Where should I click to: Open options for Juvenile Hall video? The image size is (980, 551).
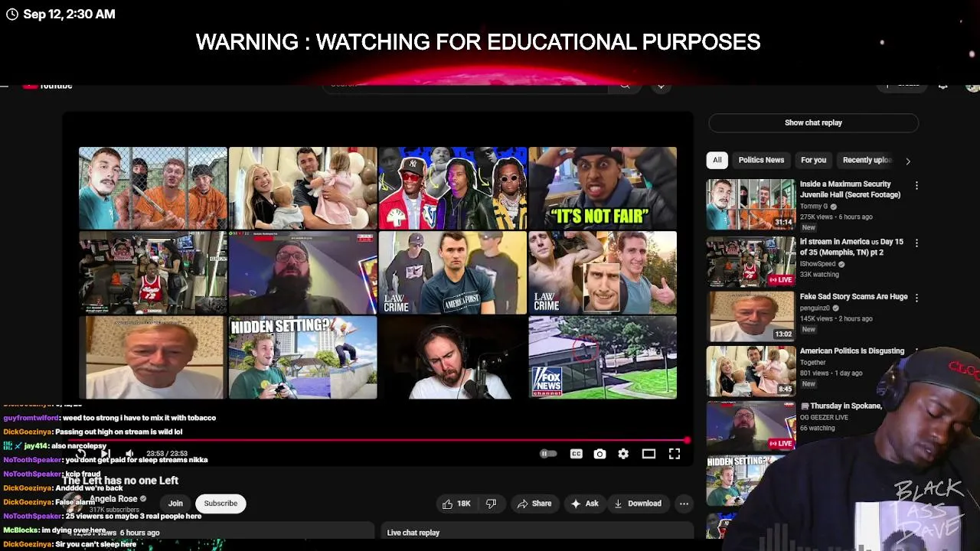pyautogui.click(x=916, y=185)
